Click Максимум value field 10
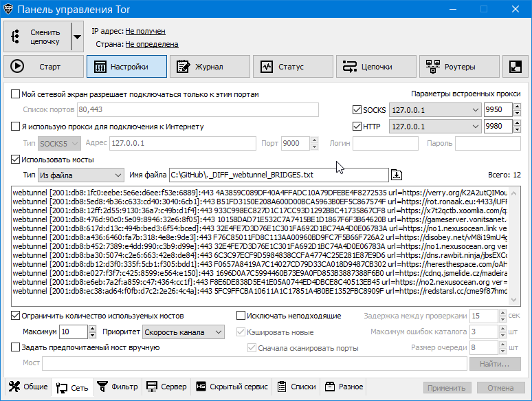Viewport: 532px width, 401px height. pyautogui.click(x=74, y=332)
